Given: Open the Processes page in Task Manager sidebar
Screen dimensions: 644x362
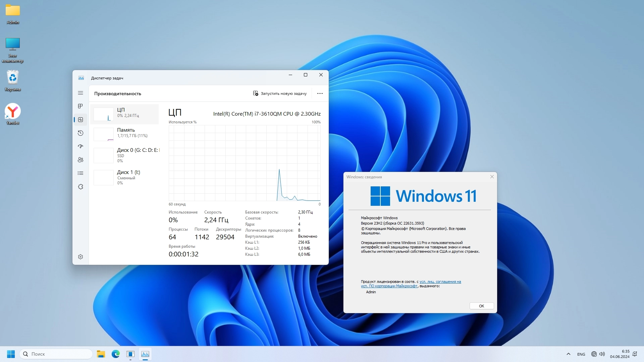Looking at the screenshot, I should [x=80, y=106].
